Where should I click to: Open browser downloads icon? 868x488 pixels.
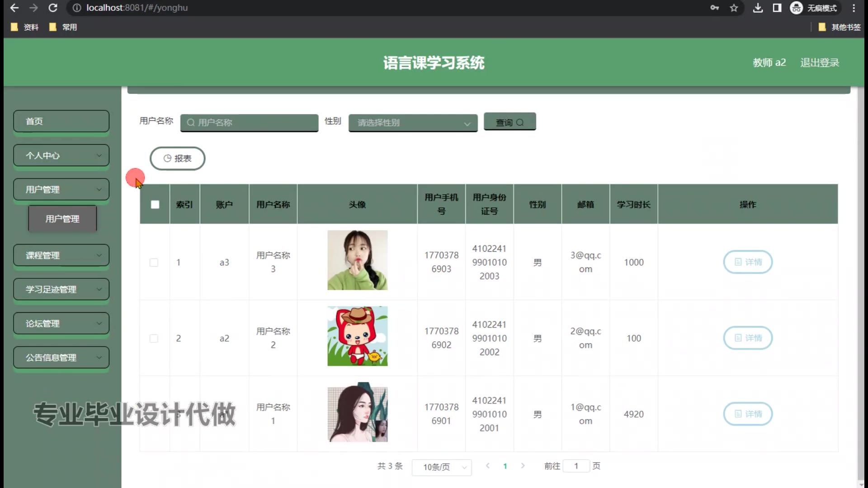[x=758, y=8]
